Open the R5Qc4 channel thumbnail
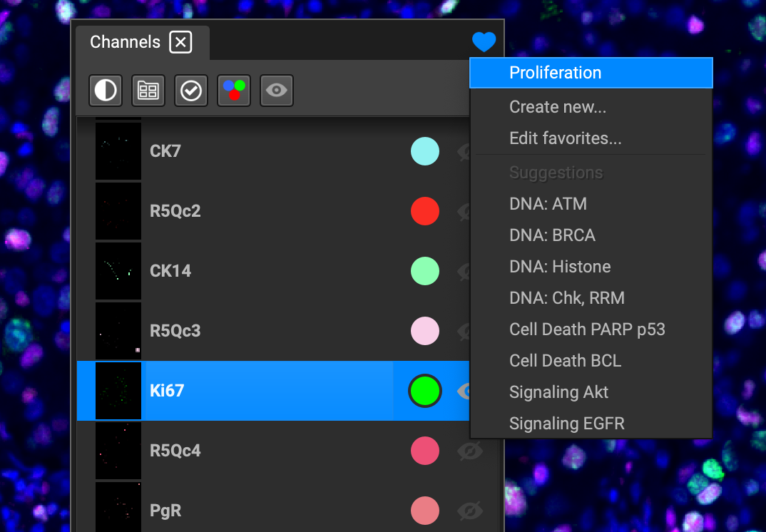This screenshot has width=766, height=532. [118, 451]
